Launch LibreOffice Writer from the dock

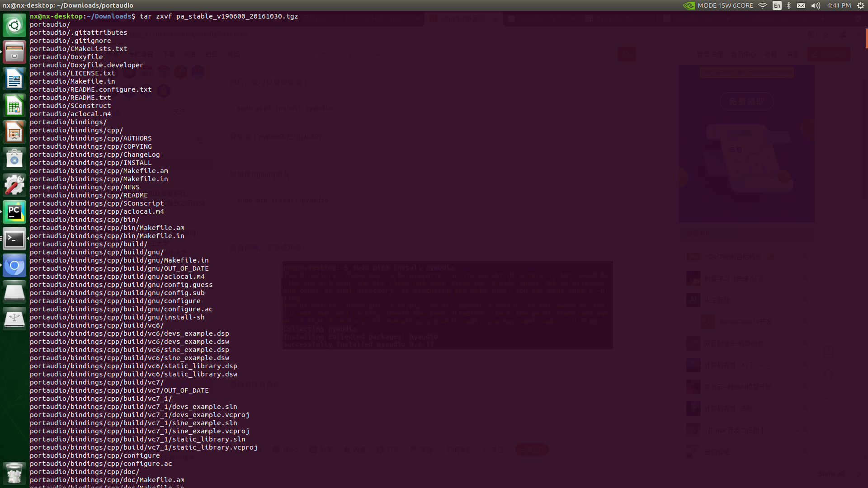coord(14,79)
